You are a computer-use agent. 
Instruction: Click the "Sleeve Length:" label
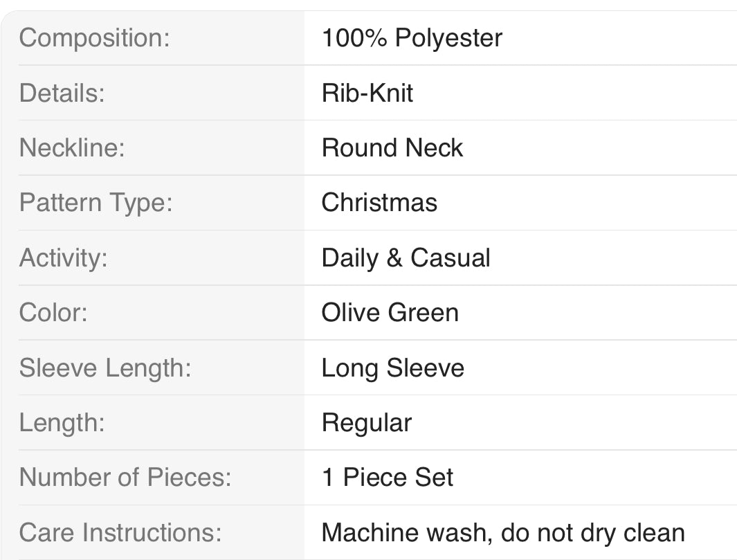pyautogui.click(x=105, y=368)
